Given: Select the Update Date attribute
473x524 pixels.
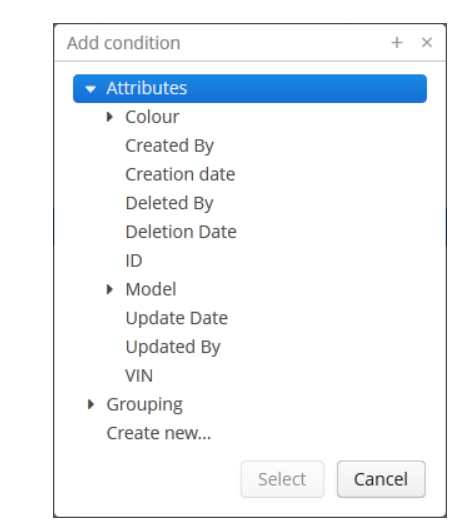Looking at the screenshot, I should (176, 318).
